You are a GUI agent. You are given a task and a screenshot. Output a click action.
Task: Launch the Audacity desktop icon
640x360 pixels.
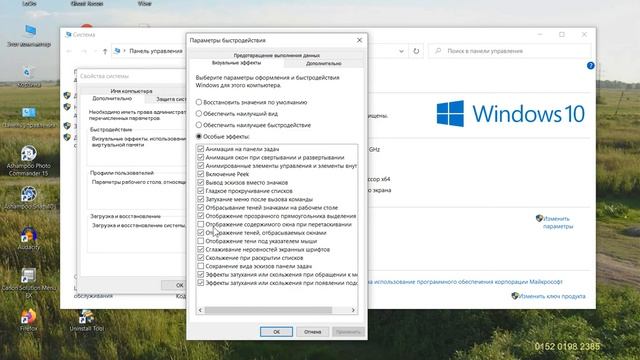click(x=29, y=239)
